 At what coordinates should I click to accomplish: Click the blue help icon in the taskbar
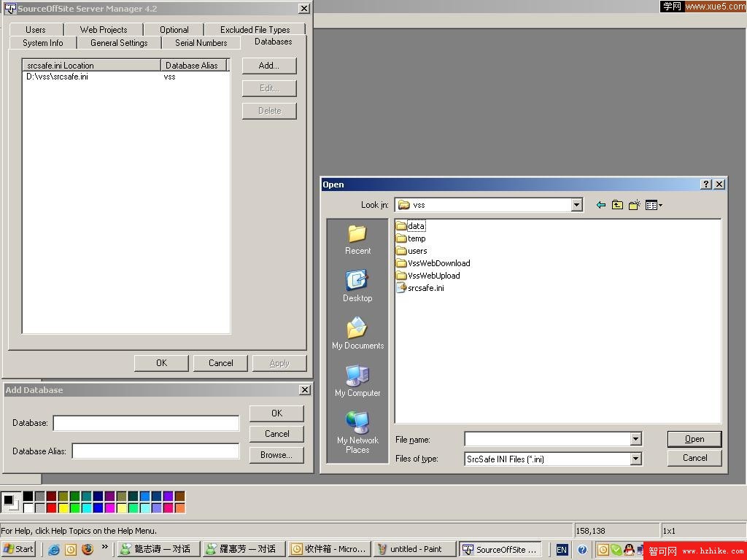[582, 550]
